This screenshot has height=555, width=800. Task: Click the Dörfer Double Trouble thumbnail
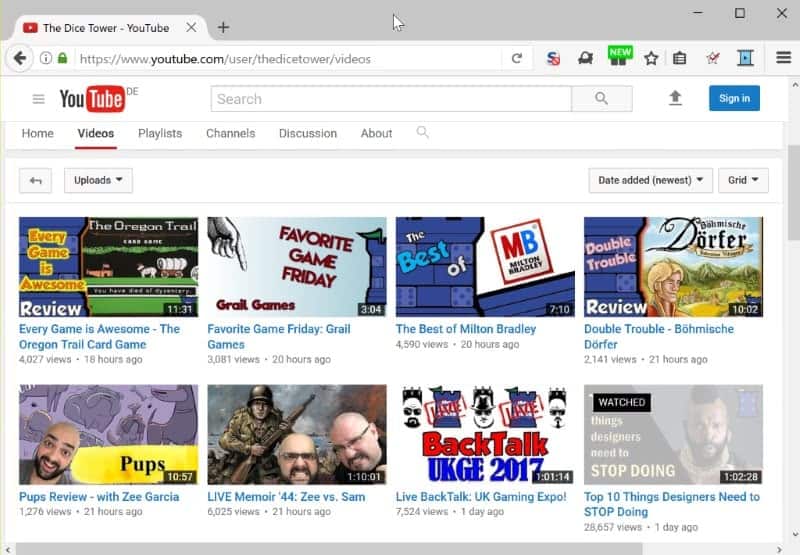click(x=673, y=267)
